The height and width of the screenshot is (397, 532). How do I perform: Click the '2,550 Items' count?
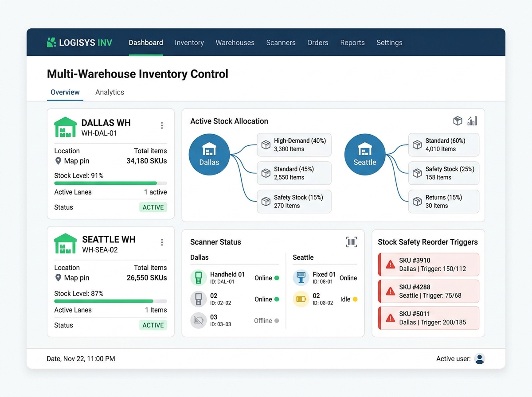(x=289, y=177)
